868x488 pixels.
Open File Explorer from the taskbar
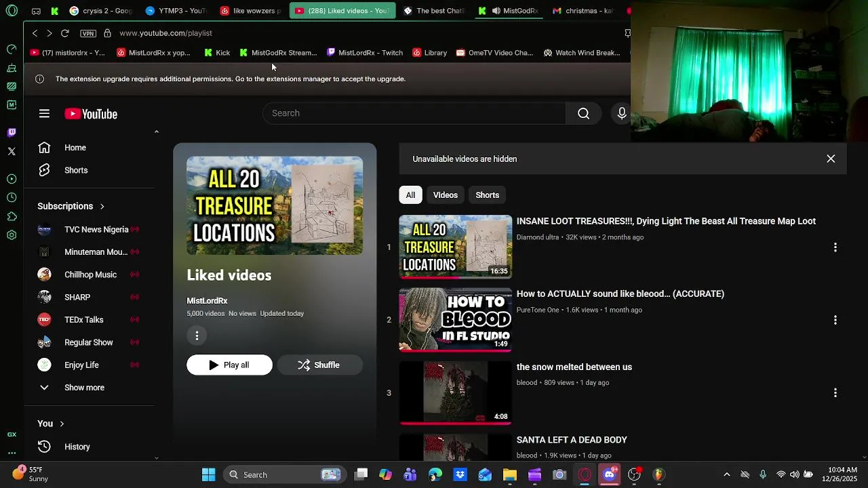pyautogui.click(x=509, y=474)
